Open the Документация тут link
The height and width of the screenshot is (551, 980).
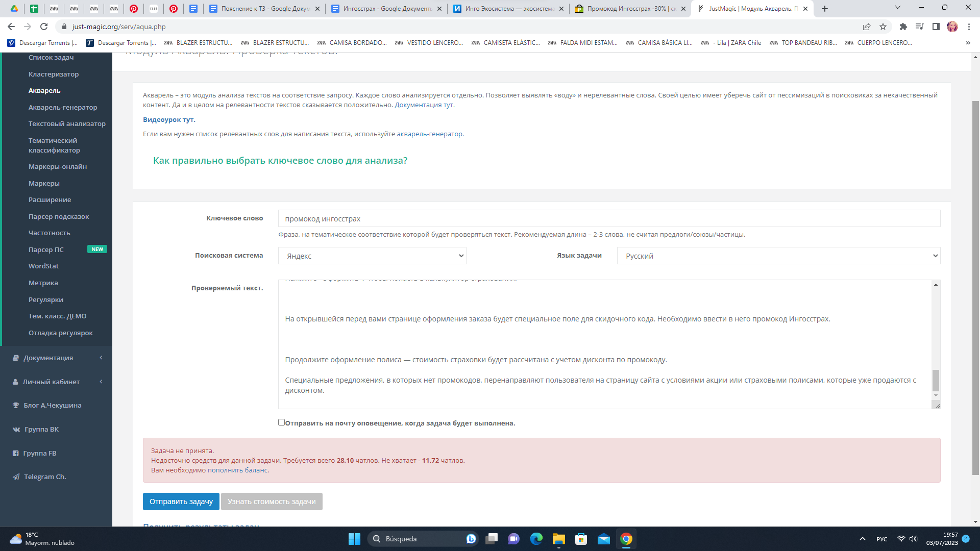click(x=424, y=105)
